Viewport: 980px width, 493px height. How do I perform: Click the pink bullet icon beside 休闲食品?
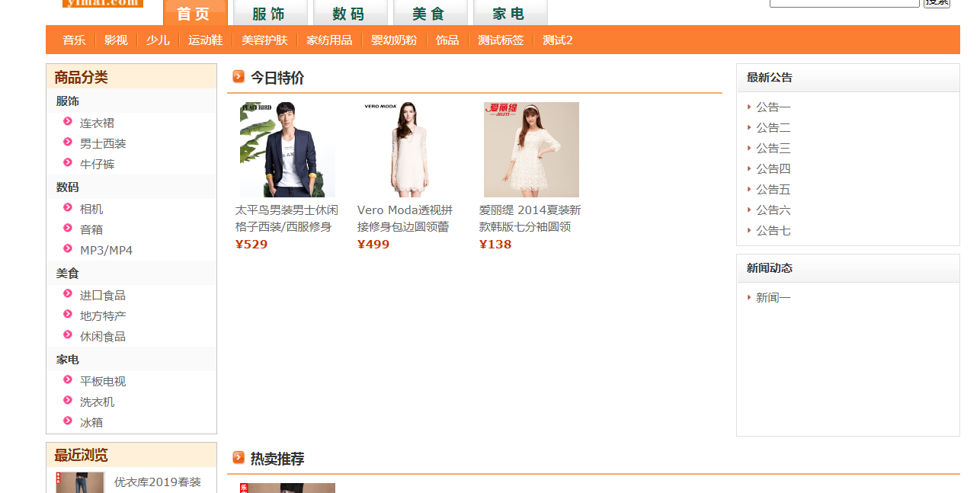pyautogui.click(x=68, y=335)
